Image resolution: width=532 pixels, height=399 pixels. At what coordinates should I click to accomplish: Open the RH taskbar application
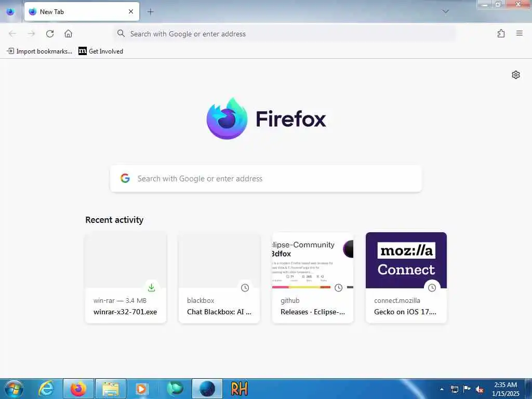click(x=239, y=389)
